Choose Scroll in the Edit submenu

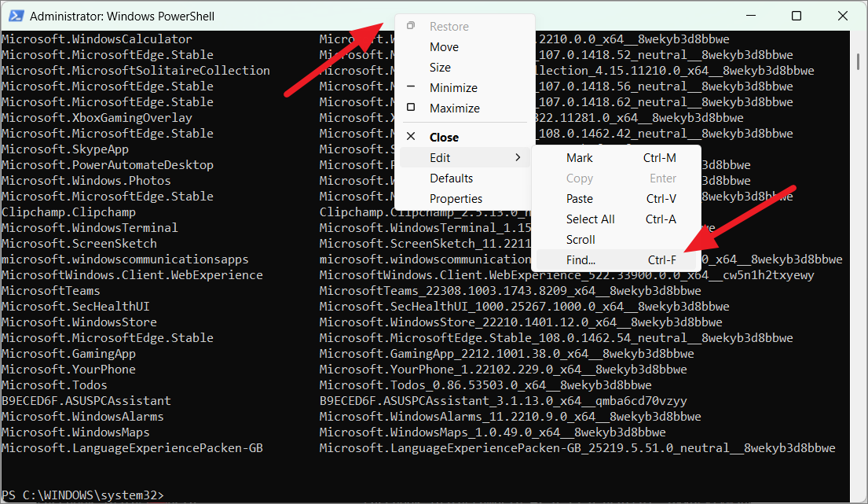(x=616, y=240)
